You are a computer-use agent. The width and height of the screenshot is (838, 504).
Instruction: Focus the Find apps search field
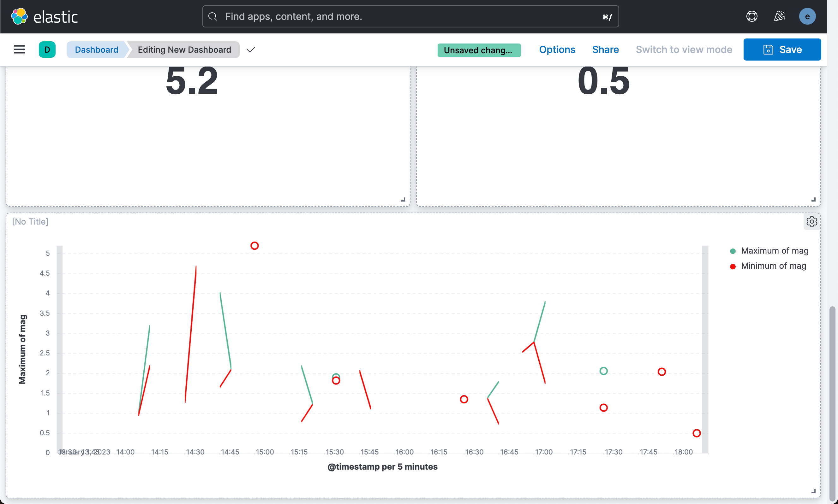pos(410,16)
